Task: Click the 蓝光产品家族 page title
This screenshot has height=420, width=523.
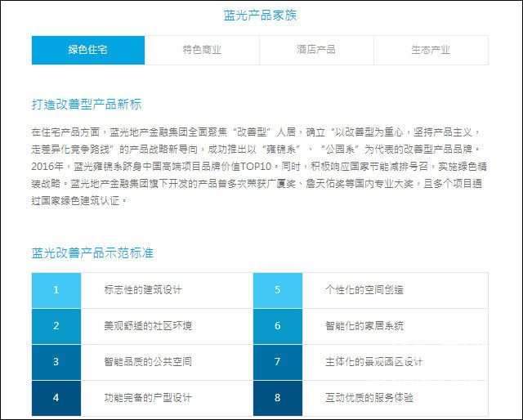Action: coord(260,16)
